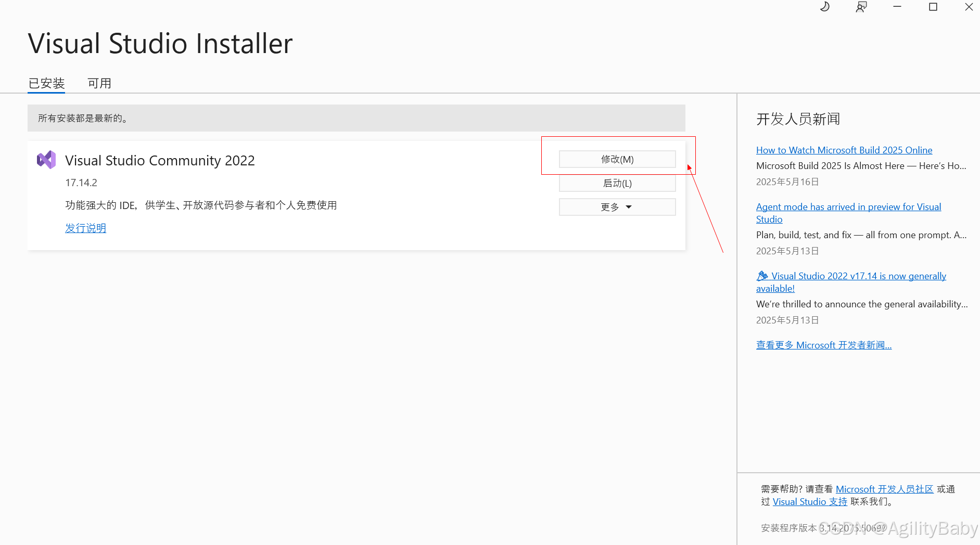The image size is (980, 545).
Task: Toggle dark theme with the moon icon
Action: [x=825, y=7]
